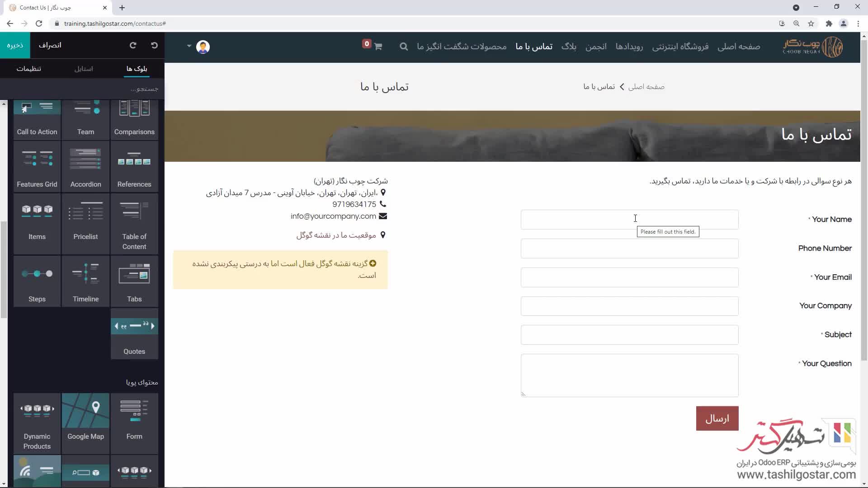Open the Google map location link
Screen dimensions: 868x488
336,235
